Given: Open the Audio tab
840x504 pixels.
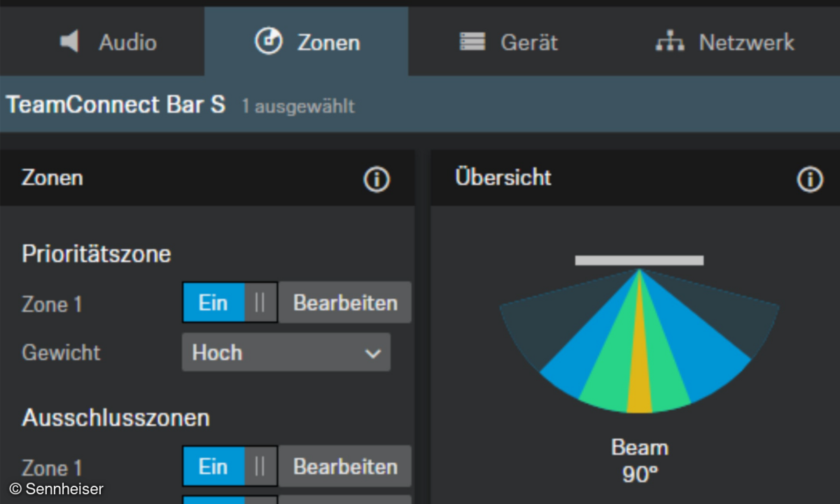Looking at the screenshot, I should pyautogui.click(x=102, y=42).
